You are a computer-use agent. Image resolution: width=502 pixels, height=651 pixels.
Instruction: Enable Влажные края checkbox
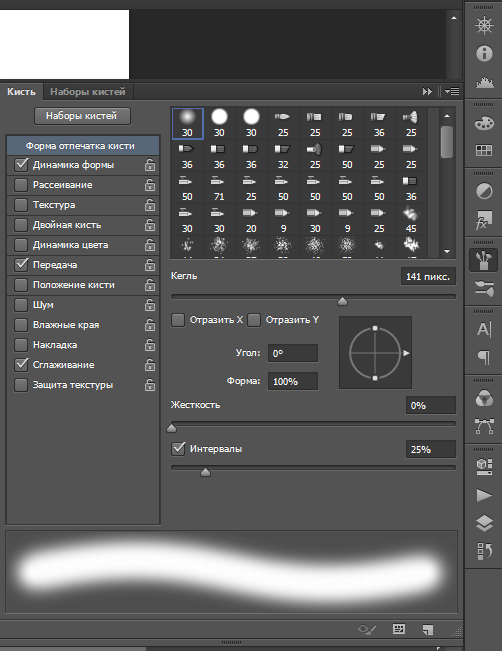(21, 325)
